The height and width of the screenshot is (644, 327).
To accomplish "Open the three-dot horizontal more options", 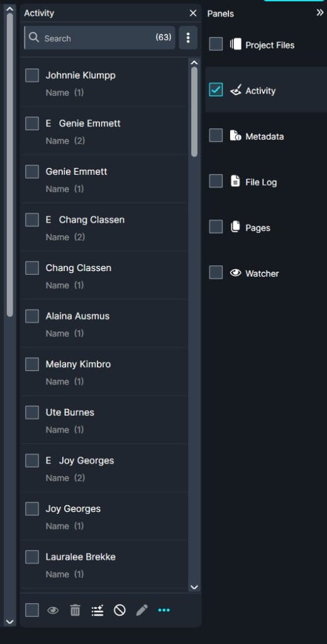I will coord(164,610).
